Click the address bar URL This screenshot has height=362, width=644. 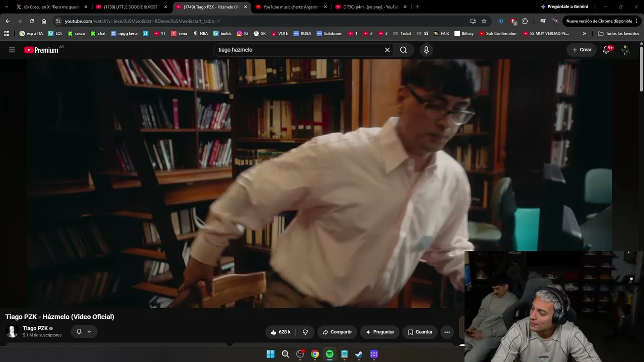click(142, 21)
